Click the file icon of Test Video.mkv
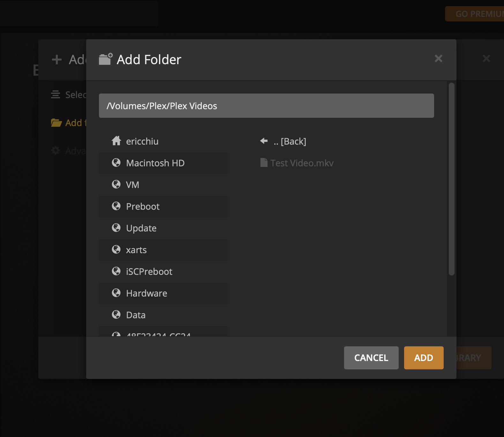The height and width of the screenshot is (437, 504). click(x=264, y=162)
